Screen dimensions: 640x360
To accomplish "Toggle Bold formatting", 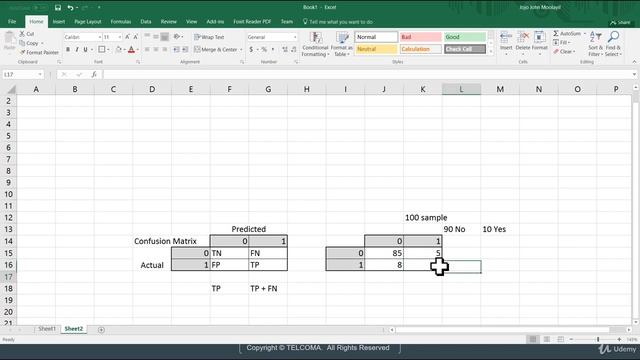I will (x=68, y=49).
